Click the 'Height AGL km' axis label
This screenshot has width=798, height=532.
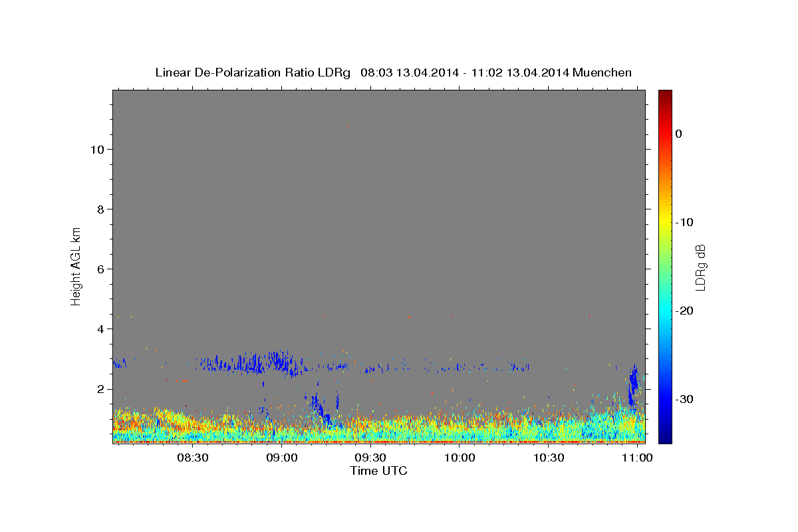point(76,265)
